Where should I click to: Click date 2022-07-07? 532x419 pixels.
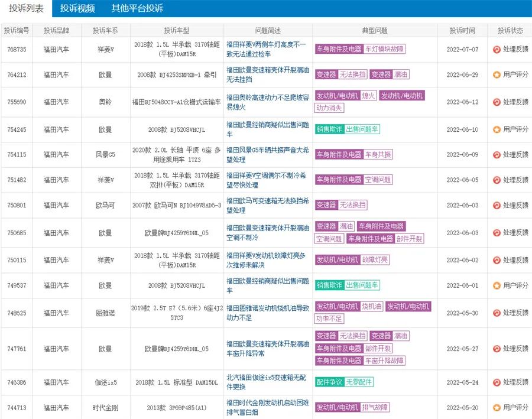coord(462,50)
